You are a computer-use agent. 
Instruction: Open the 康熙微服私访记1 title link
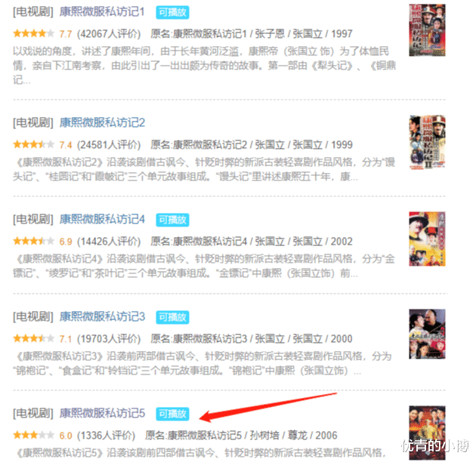tap(102, 12)
